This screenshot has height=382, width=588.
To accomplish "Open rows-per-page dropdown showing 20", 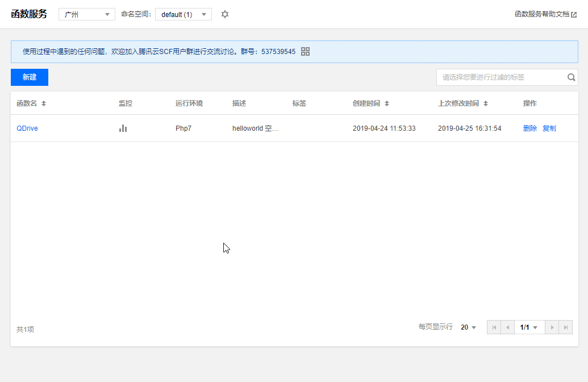I will pyautogui.click(x=467, y=327).
